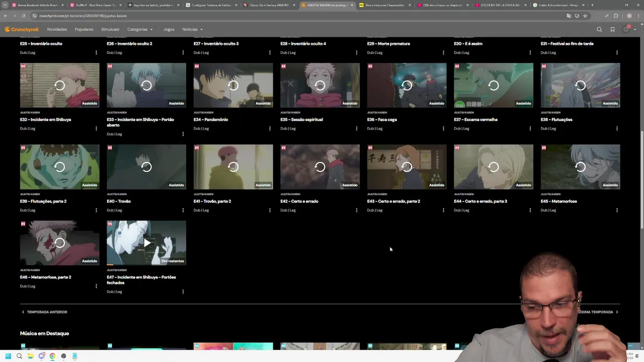Open the E44 Certo e errado, parte 3 thumbnail
644x362 pixels.
coord(494,167)
